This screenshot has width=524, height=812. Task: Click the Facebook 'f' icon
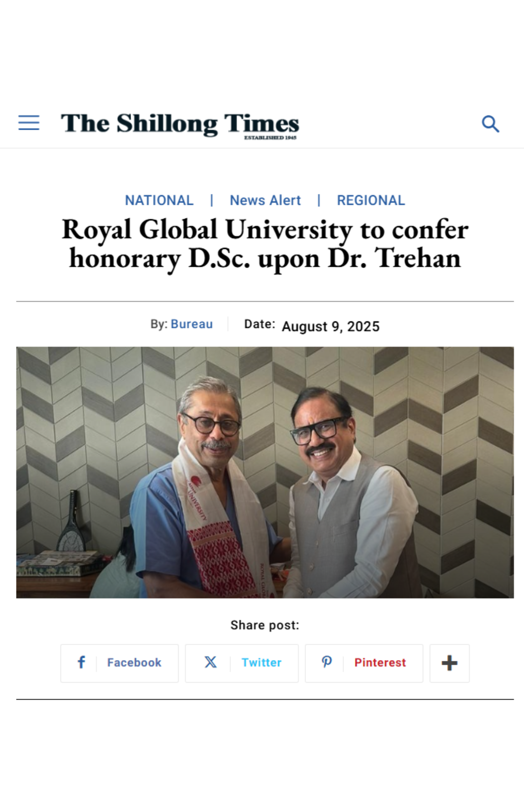pyautogui.click(x=81, y=662)
